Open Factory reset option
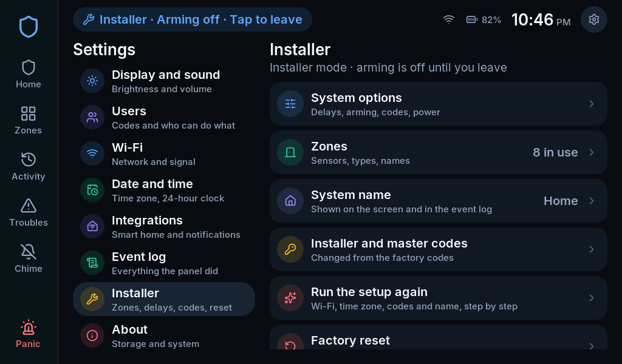The height and width of the screenshot is (364, 622). [x=439, y=337]
